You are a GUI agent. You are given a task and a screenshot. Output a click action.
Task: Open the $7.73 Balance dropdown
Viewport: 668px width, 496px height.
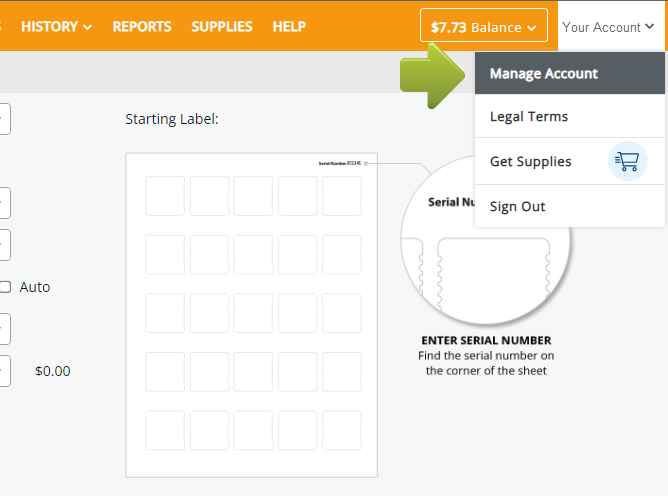click(484, 27)
